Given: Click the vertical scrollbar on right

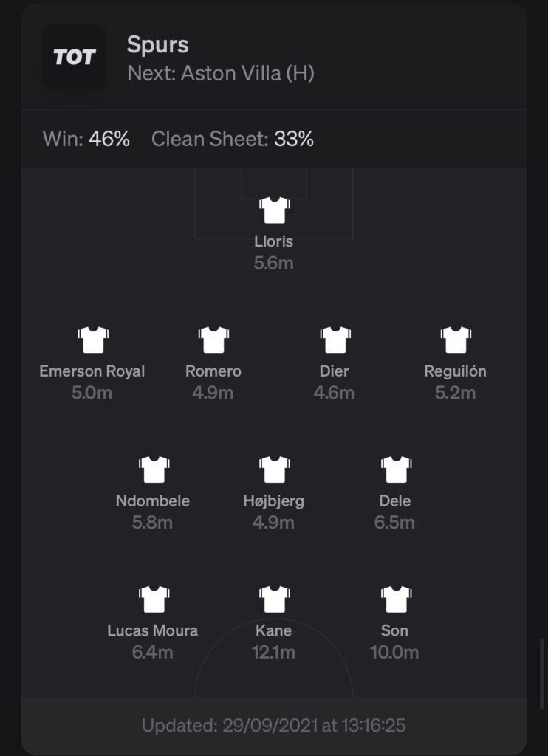Looking at the screenshot, I should (542, 674).
